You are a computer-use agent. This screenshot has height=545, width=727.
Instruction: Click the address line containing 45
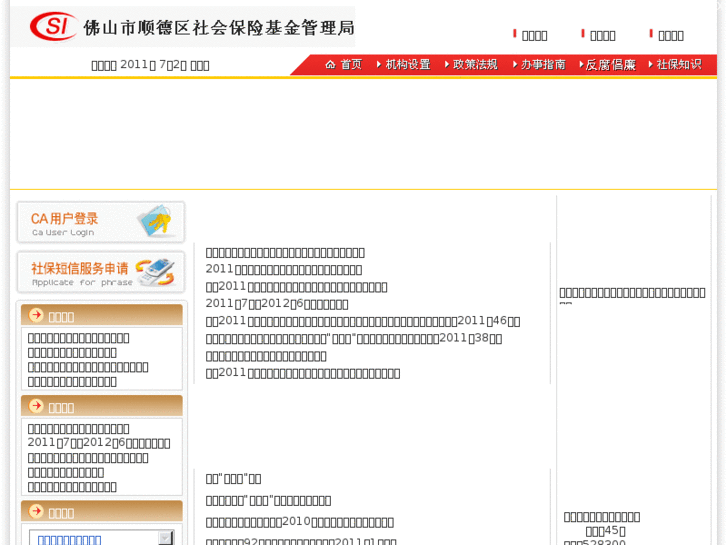point(606,531)
